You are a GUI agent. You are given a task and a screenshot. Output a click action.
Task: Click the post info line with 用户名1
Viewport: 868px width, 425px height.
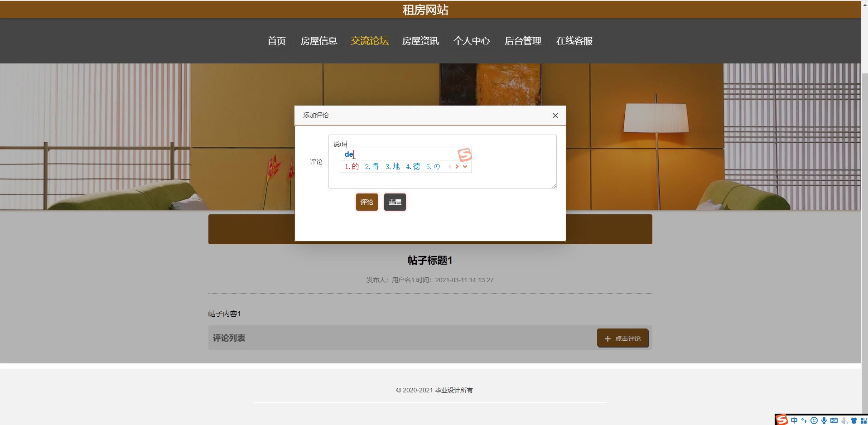pos(430,280)
